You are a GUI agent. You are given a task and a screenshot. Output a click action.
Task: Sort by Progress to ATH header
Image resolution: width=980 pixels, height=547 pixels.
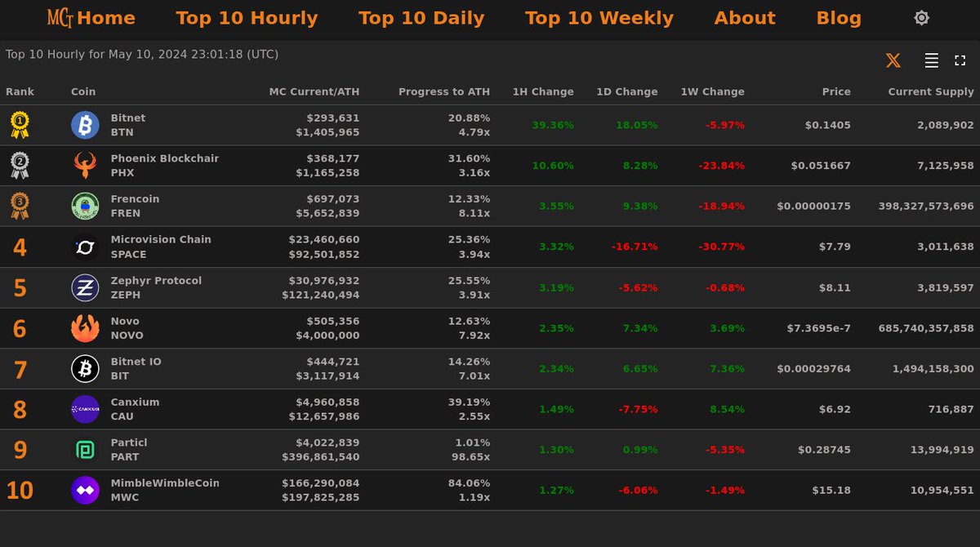[x=444, y=91]
